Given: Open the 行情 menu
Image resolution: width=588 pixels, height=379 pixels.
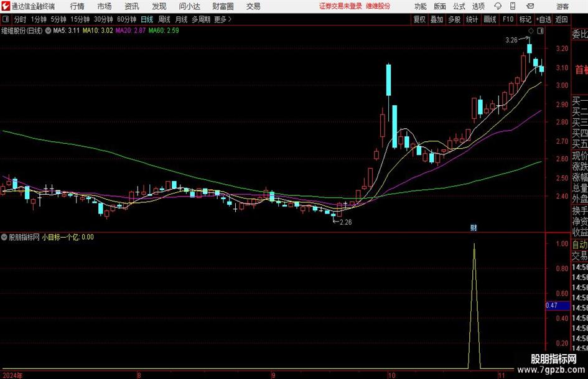Looking at the screenshot, I should tap(77, 6).
